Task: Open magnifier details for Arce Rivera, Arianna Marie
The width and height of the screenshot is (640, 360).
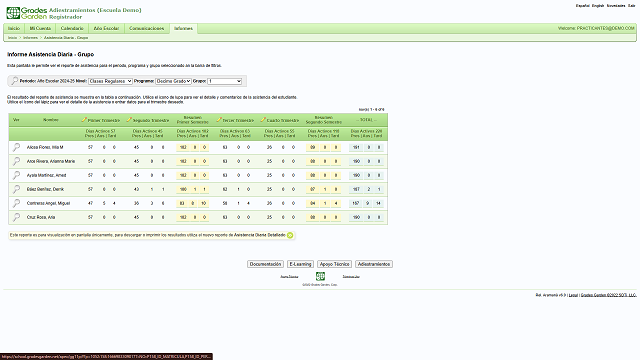Action: [16, 161]
